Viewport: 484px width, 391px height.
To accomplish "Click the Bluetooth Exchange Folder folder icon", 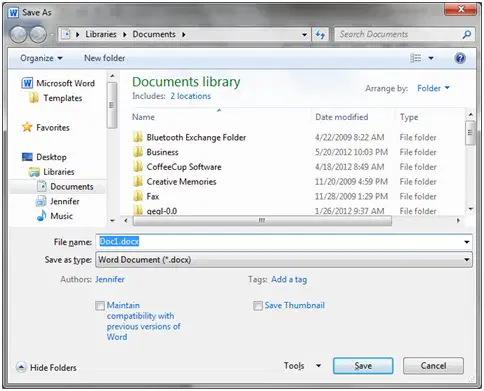I will coord(138,137).
